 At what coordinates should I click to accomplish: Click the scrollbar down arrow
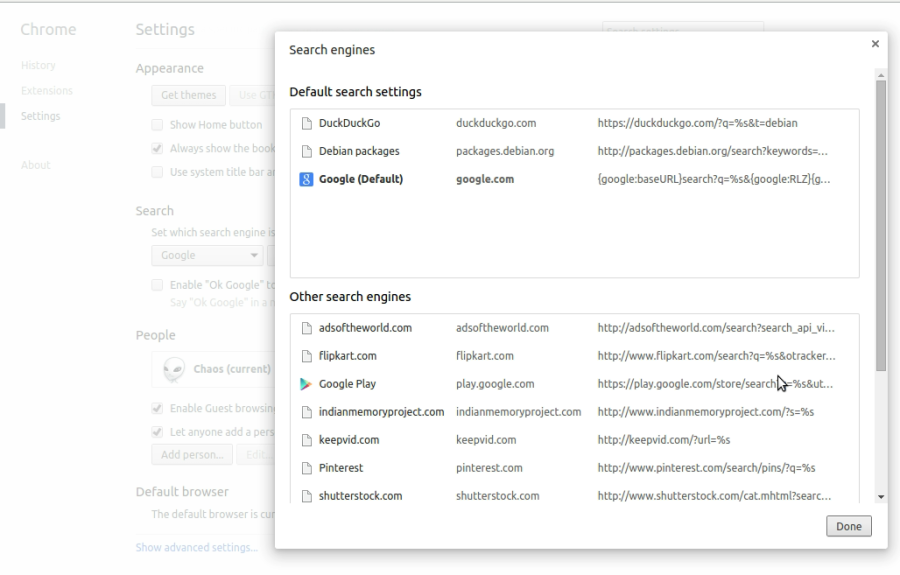point(881,498)
